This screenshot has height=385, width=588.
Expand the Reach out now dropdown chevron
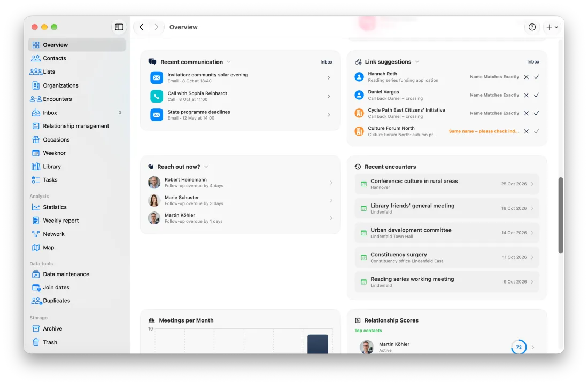pos(206,167)
